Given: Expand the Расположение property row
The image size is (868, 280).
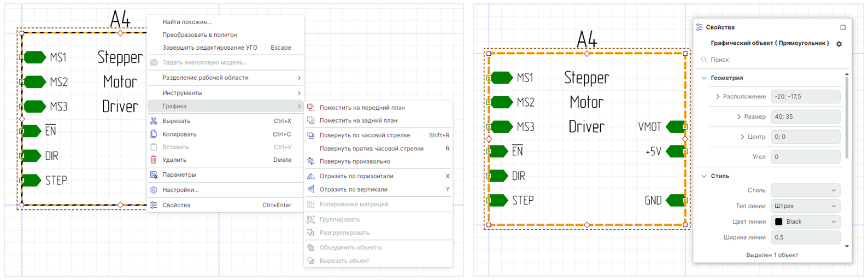Looking at the screenshot, I should click(x=718, y=97).
